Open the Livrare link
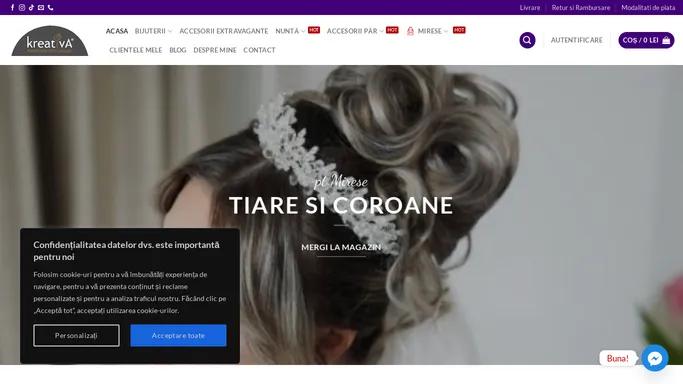 click(530, 7)
